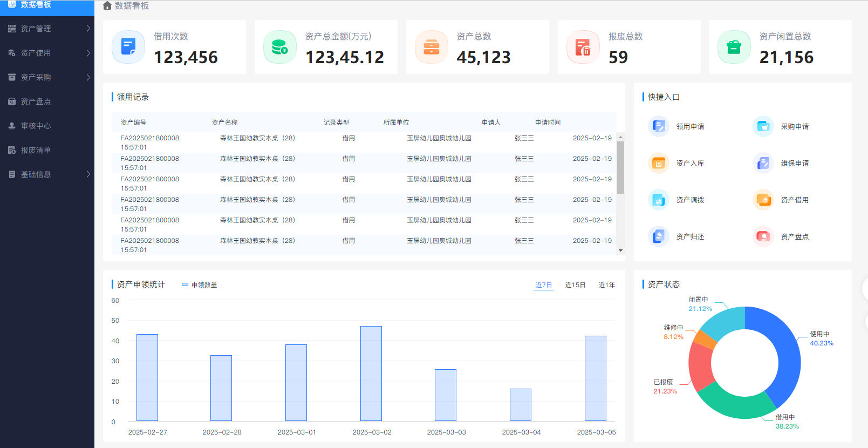868x448 pixels.
Task: Open 资产借用 quick entry icon
Action: coord(763,200)
